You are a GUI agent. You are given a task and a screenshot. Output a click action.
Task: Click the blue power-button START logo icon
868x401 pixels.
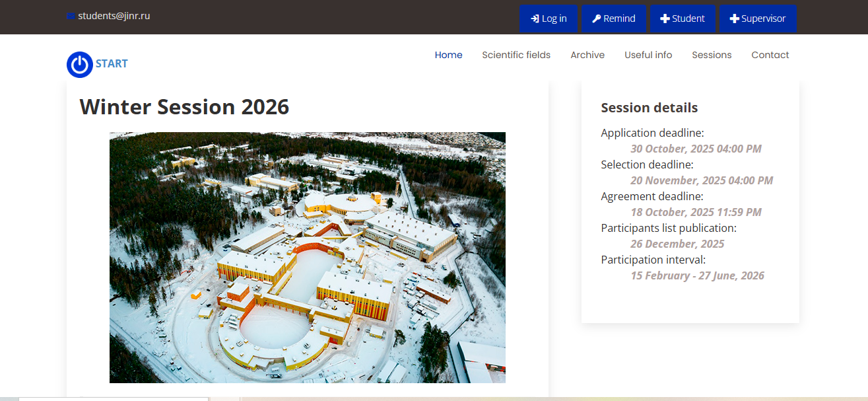79,64
